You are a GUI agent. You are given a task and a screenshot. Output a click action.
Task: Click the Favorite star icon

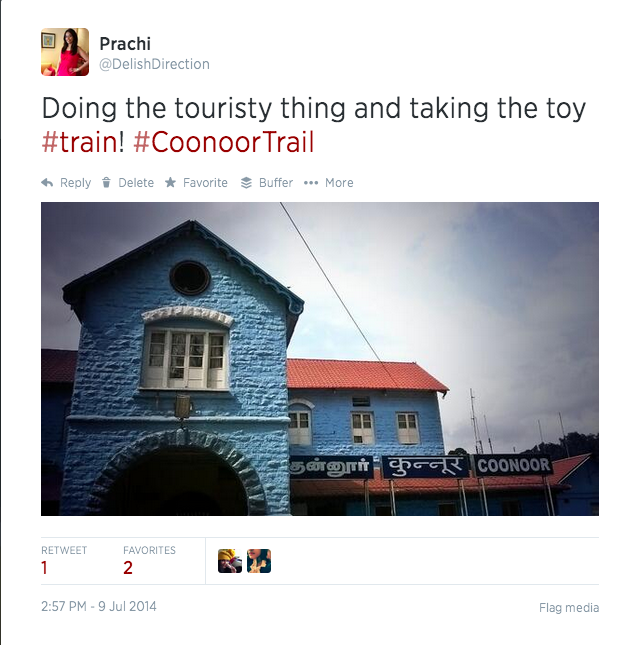coord(170,183)
